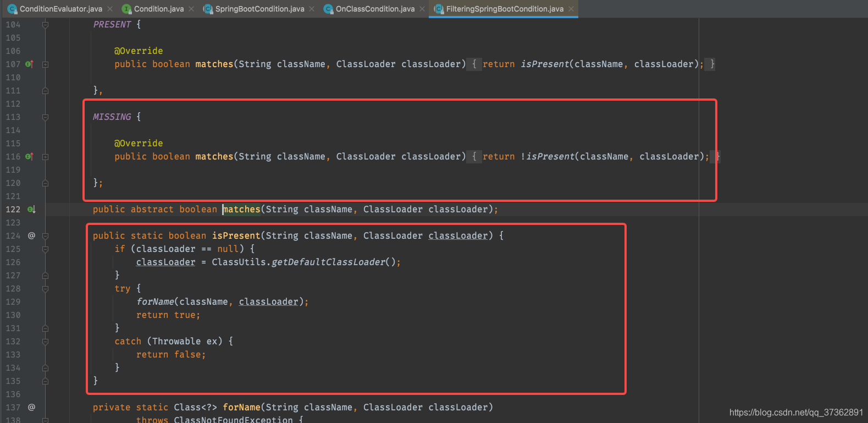868x423 pixels.
Task: Click the fold end marker at line 111
Action: (46, 91)
